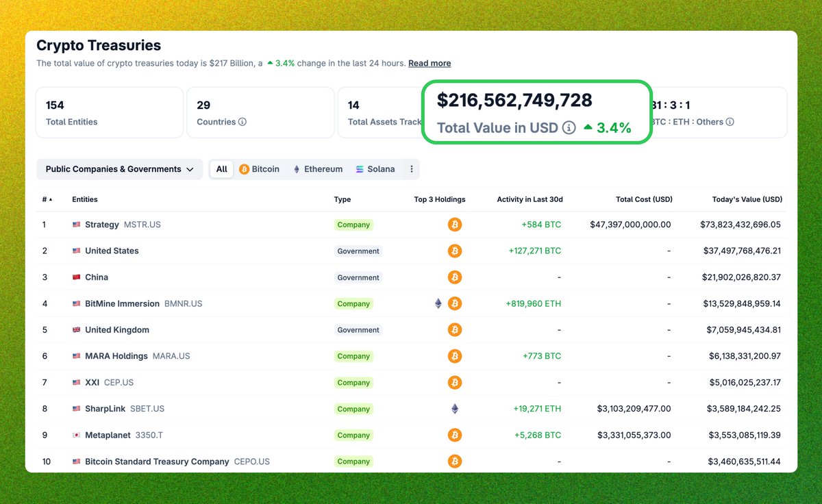Click the Bitcoin icon in Bitcoin Standard Treasury row
822x504 pixels.
455,461
